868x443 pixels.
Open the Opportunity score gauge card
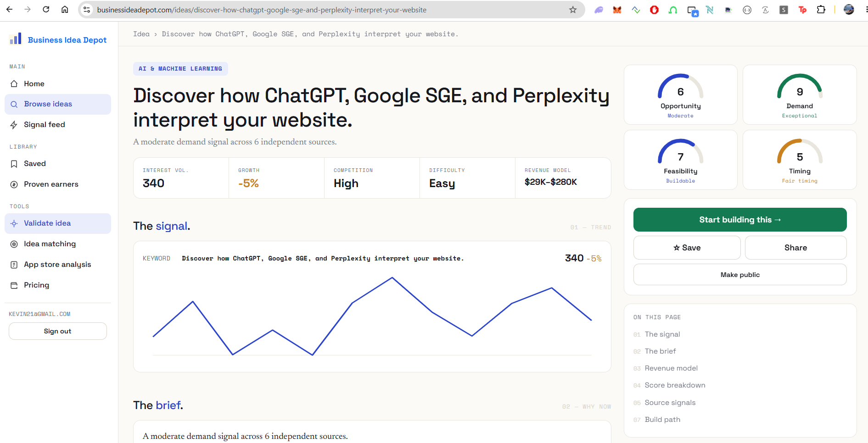[x=681, y=95]
